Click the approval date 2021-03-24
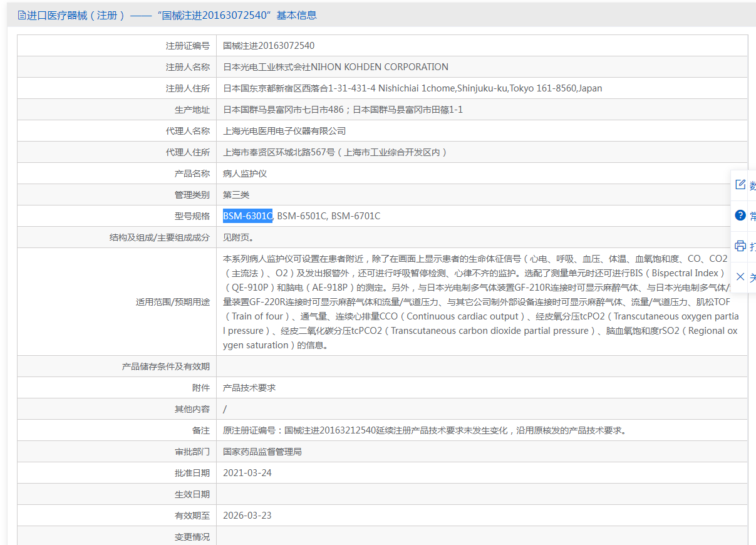The height and width of the screenshot is (545, 756). tap(247, 473)
